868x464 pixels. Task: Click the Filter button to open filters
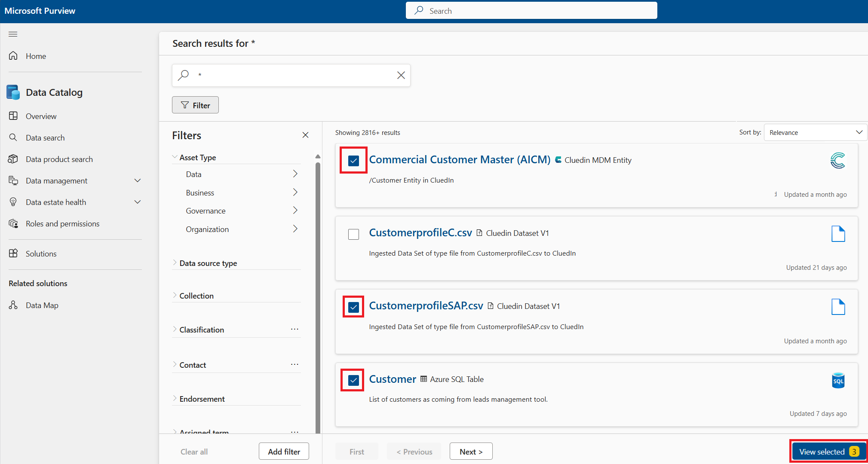click(x=195, y=105)
